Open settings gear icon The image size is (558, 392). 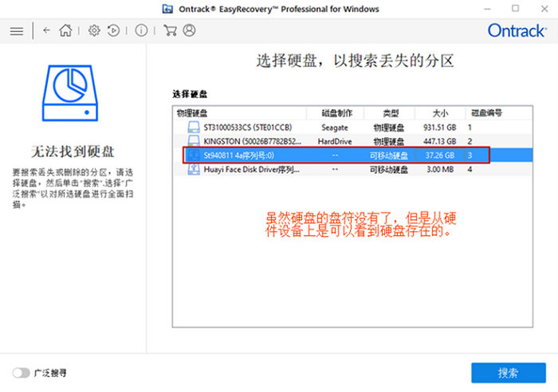point(94,31)
